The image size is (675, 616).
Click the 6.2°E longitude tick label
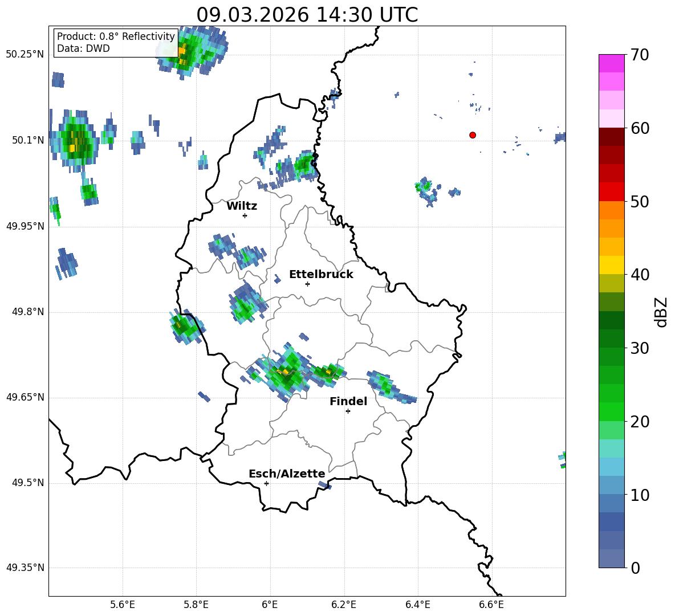click(x=344, y=605)
